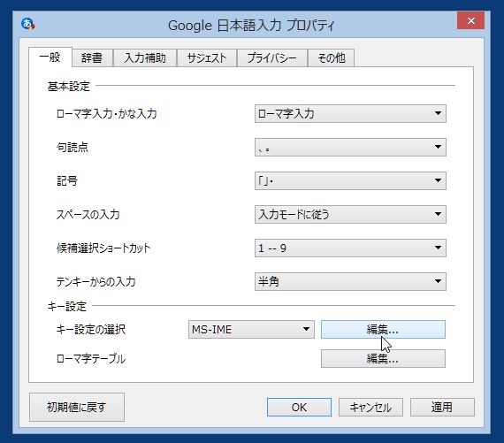Open the プライバシー tab
504x443 pixels.
272,58
